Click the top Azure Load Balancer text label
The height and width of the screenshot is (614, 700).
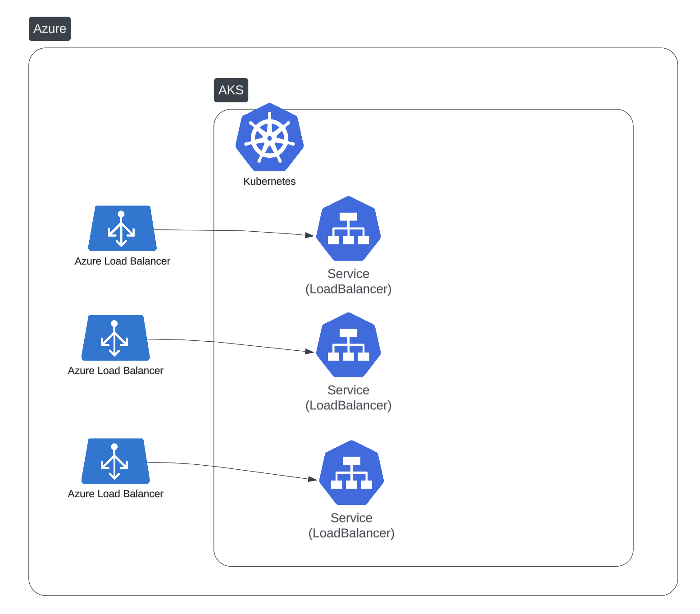pos(122,261)
